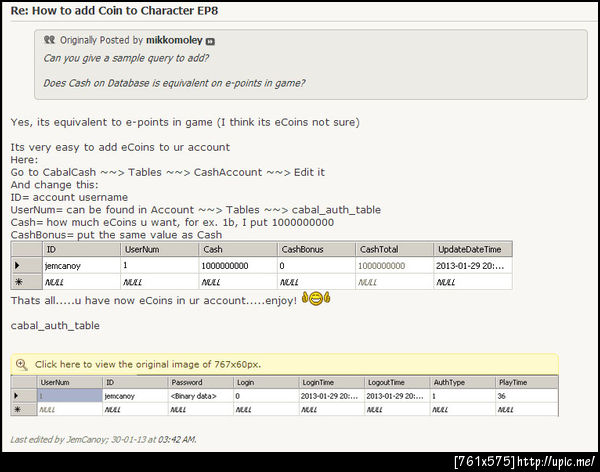Viewport: 600px width, 472px height.
Task: Select the 'AuthType' column header
Action: tap(463, 382)
